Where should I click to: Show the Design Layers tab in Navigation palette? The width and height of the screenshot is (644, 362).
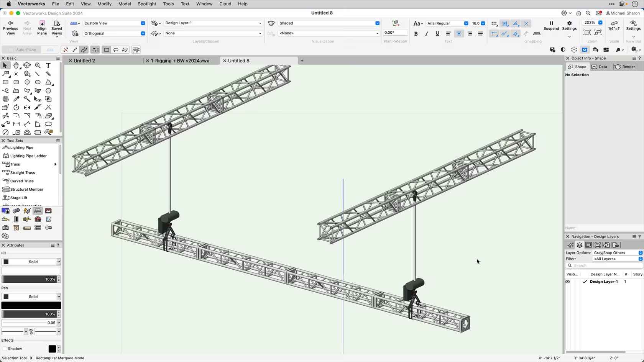tap(580, 245)
